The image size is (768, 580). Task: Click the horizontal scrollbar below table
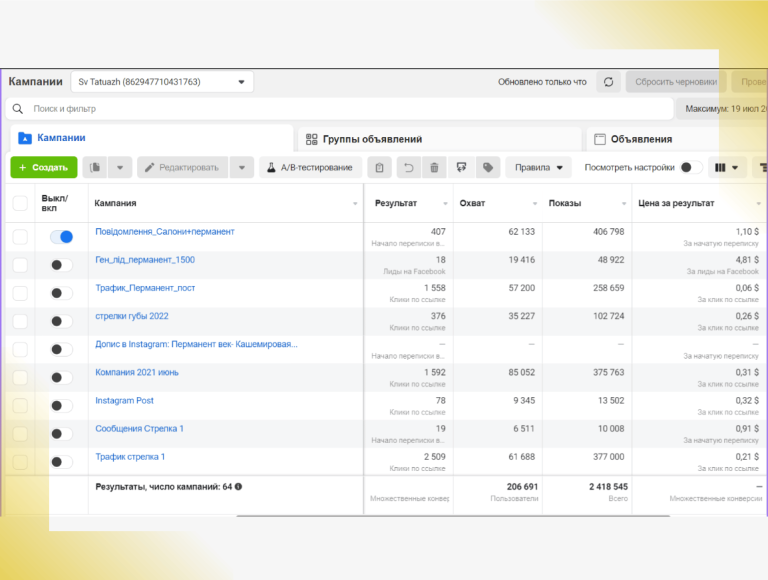coord(453,516)
